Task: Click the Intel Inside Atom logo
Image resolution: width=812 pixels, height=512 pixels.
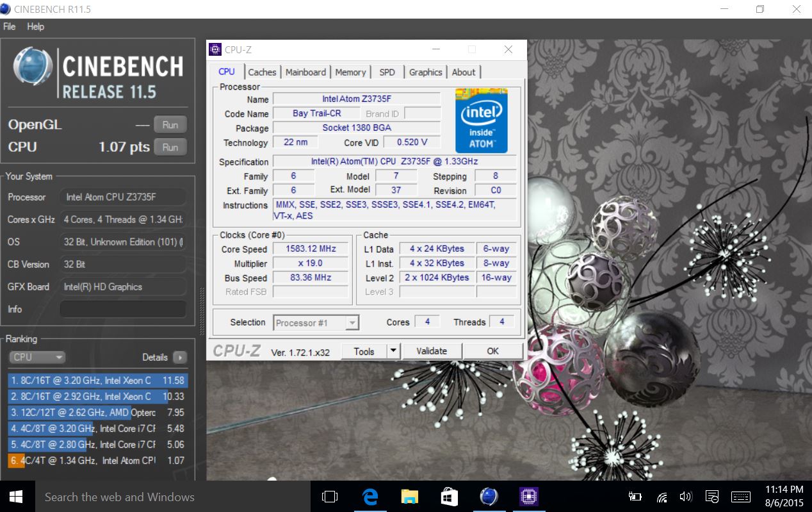Action: (x=482, y=120)
